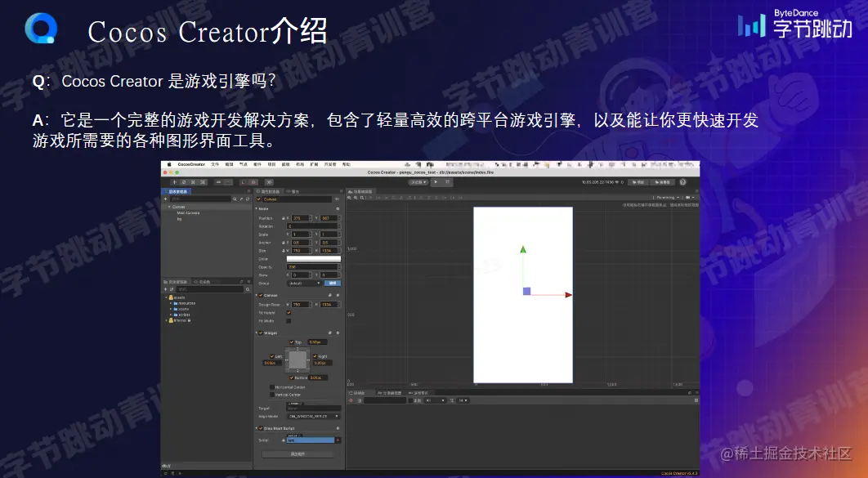The height and width of the screenshot is (478, 868).
Task: Open the help question mark icon
Action: click(x=682, y=182)
